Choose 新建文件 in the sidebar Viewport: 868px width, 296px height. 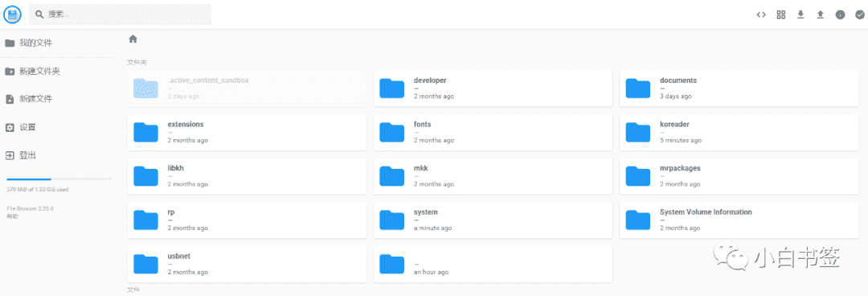[56, 99]
